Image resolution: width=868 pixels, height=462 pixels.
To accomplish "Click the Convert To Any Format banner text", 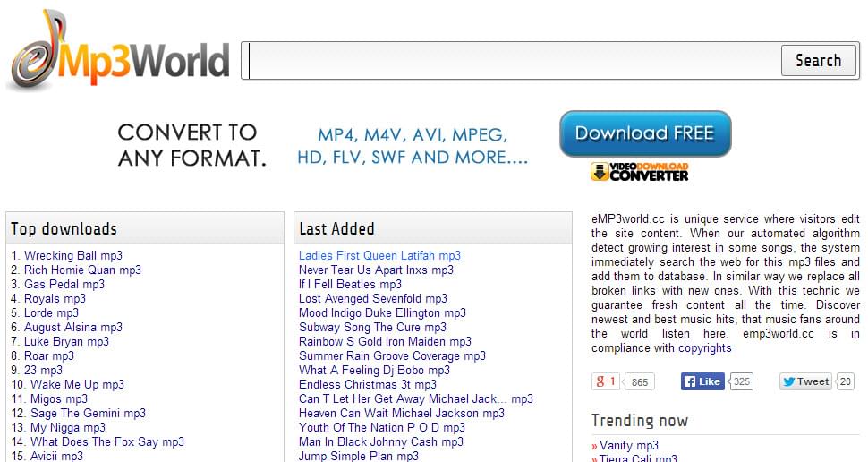I will pos(191,145).
